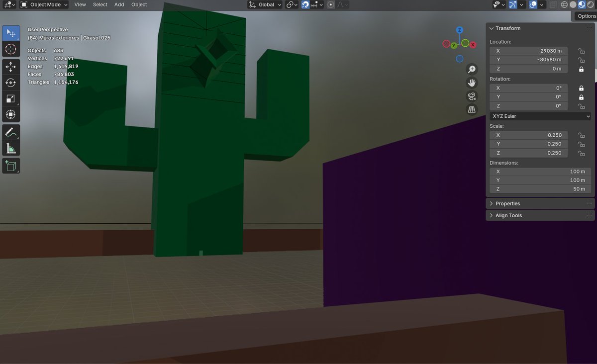Screen dimensions: 597x364
Task: Unlock the Location Z value
Action: coord(581,69)
